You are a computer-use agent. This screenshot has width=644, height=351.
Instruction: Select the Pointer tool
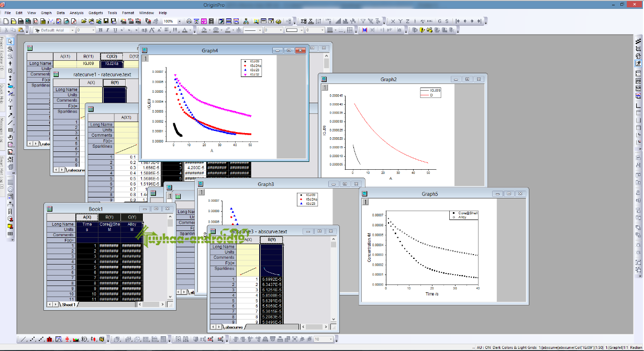tap(10, 41)
